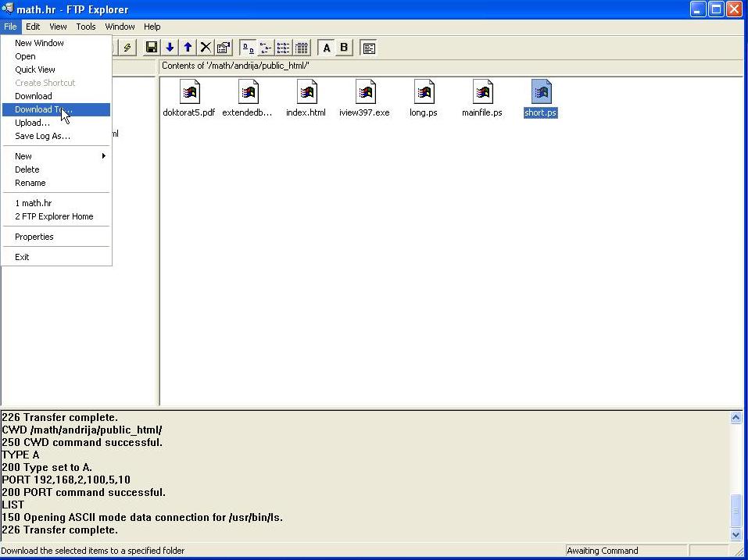Viewport: 748px width, 560px height.
Task: Click the floppy disk save icon in toolbar
Action: tap(152, 48)
